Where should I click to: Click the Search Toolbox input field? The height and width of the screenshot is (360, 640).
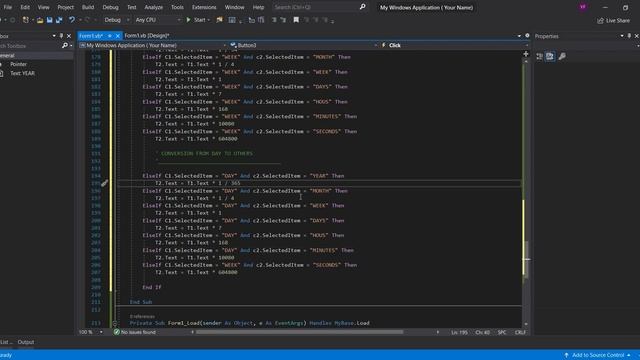click(29, 46)
